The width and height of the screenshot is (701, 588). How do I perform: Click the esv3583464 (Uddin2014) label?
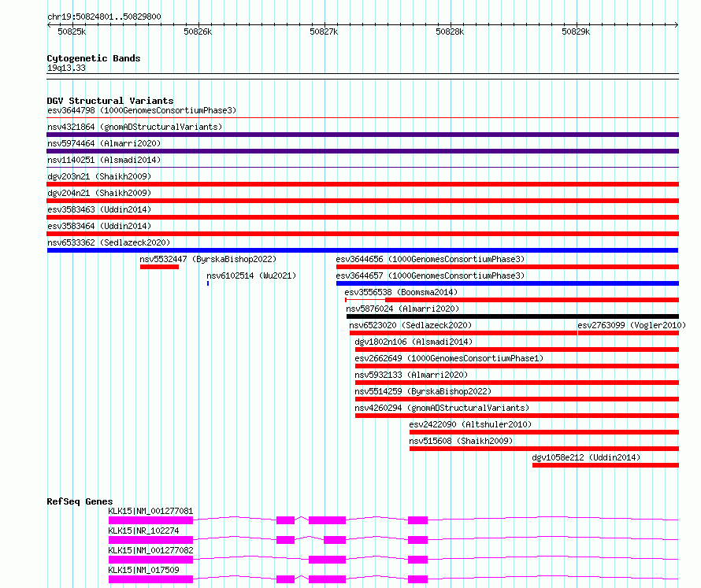click(x=99, y=226)
